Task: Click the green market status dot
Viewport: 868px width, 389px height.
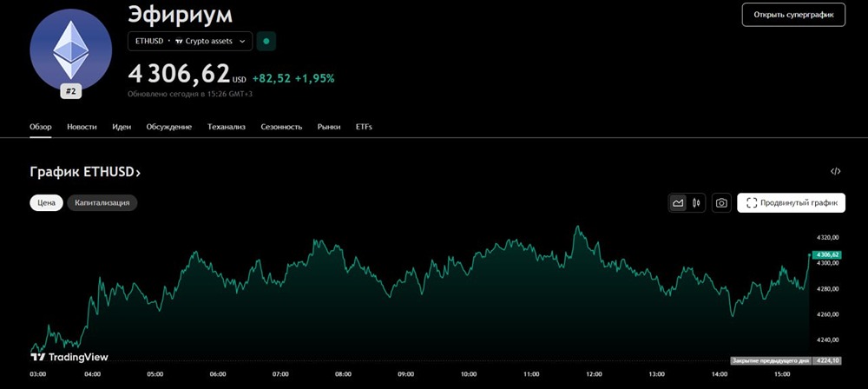Action: [x=266, y=41]
